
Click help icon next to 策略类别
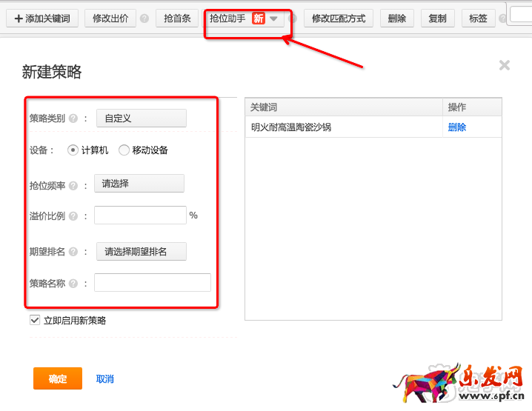[x=73, y=118]
